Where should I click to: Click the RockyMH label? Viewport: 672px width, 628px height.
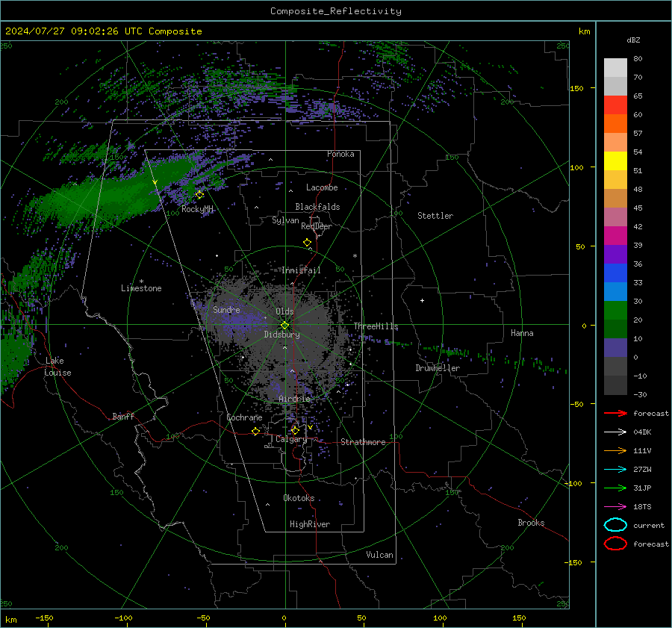tap(197, 209)
